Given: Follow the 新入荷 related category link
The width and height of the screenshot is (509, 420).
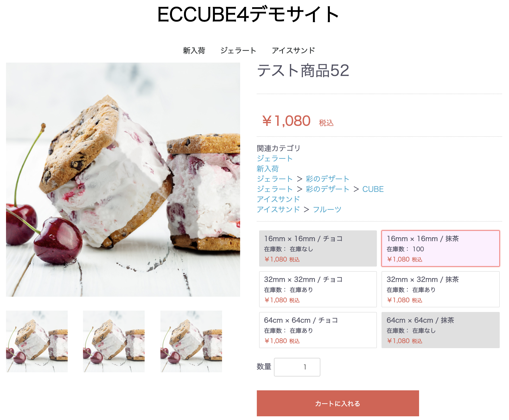Looking at the screenshot, I should pos(267,169).
